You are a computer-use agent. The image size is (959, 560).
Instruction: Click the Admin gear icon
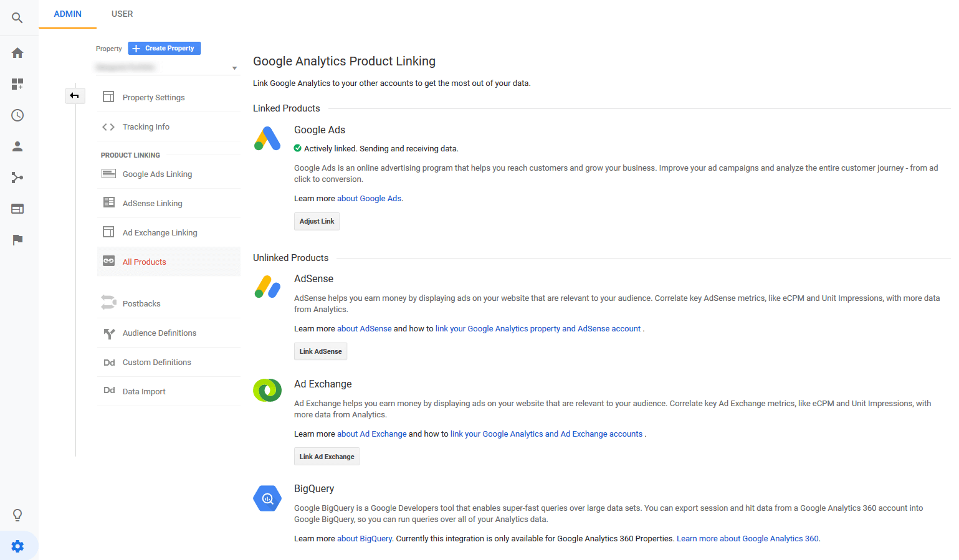point(17,546)
